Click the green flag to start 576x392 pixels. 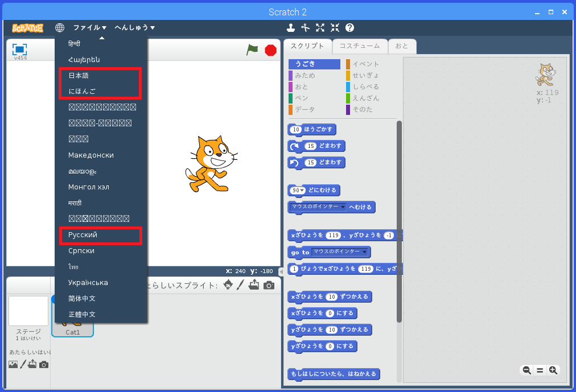pyautogui.click(x=252, y=49)
